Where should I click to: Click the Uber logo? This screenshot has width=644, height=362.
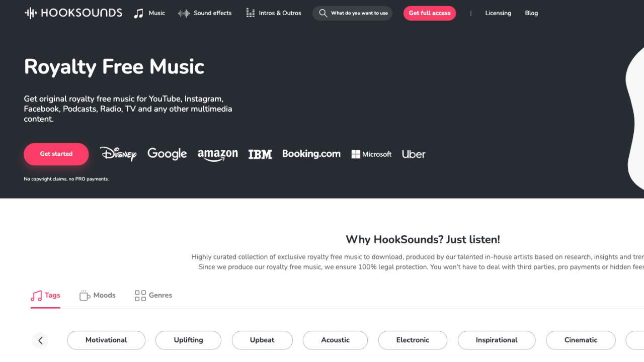(414, 154)
